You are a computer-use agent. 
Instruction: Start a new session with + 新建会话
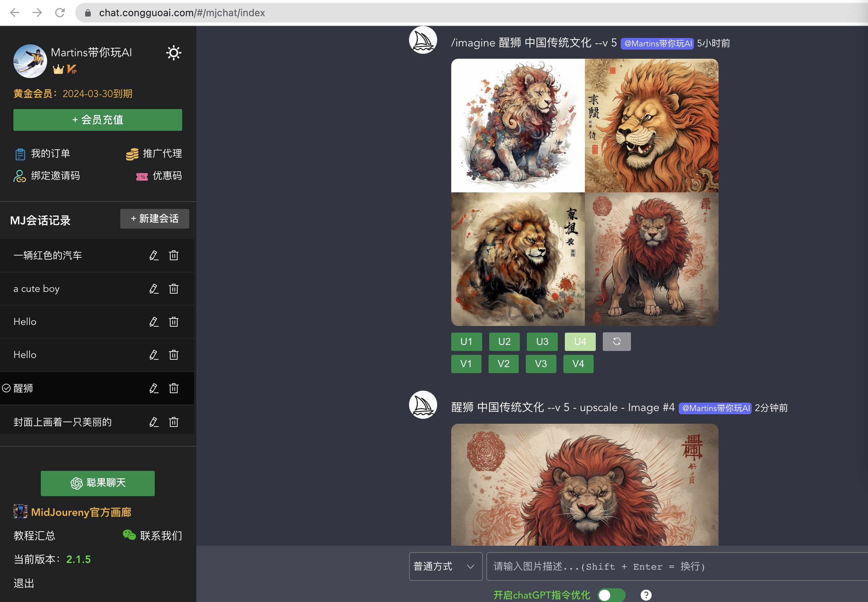154,218
